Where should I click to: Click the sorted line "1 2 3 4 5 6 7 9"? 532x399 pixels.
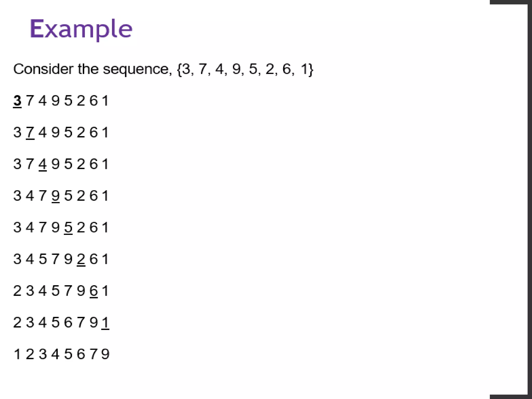pos(61,354)
